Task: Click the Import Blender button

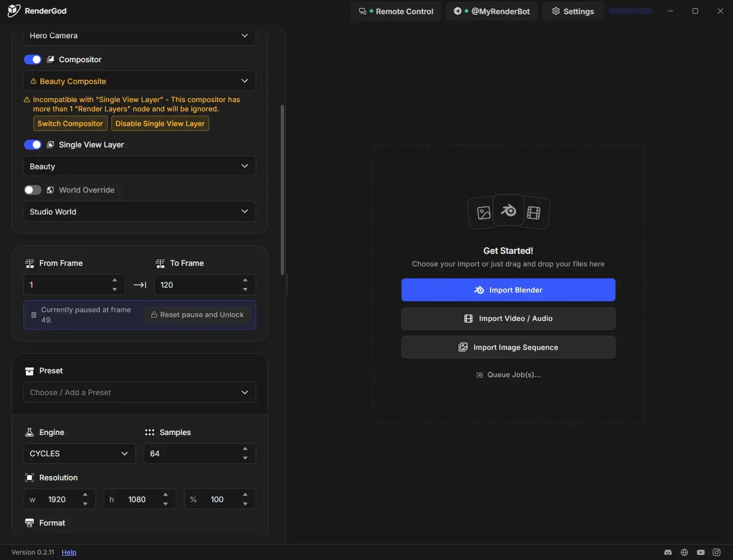Action: tap(509, 290)
